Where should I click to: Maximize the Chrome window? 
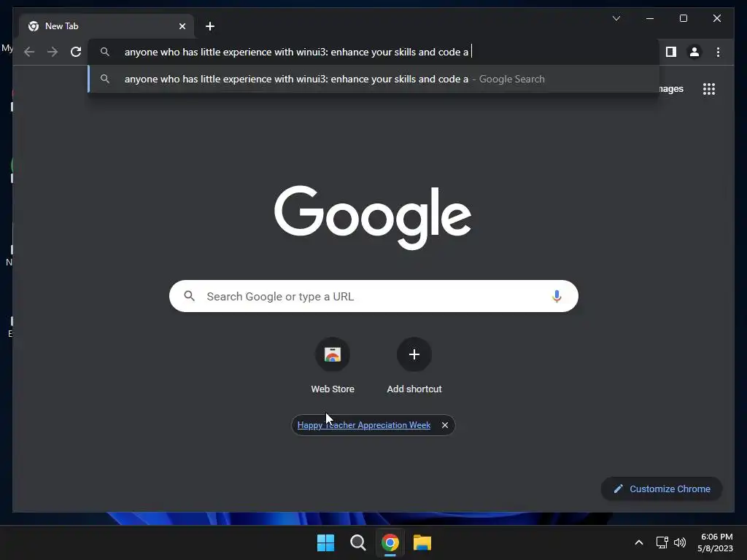click(683, 18)
